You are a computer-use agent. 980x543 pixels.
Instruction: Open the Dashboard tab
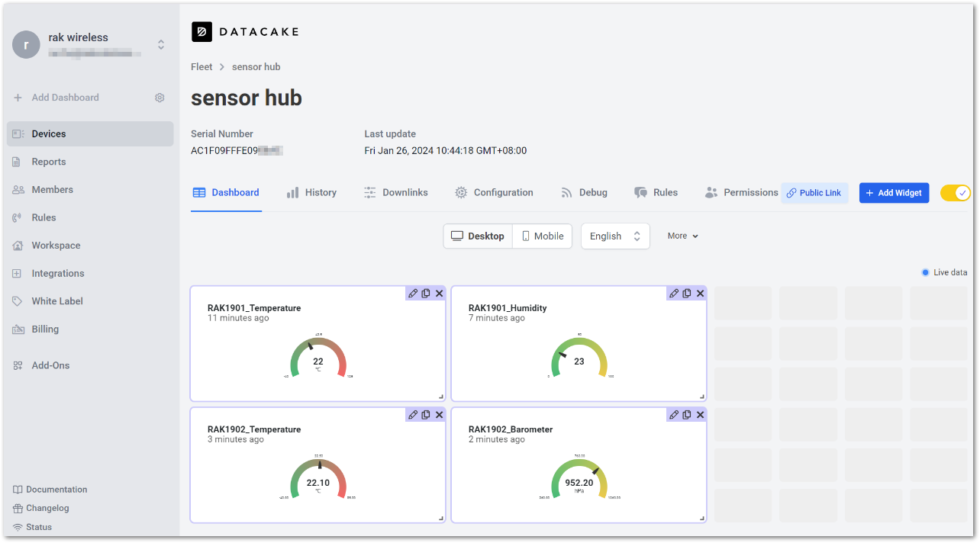pyautogui.click(x=226, y=192)
